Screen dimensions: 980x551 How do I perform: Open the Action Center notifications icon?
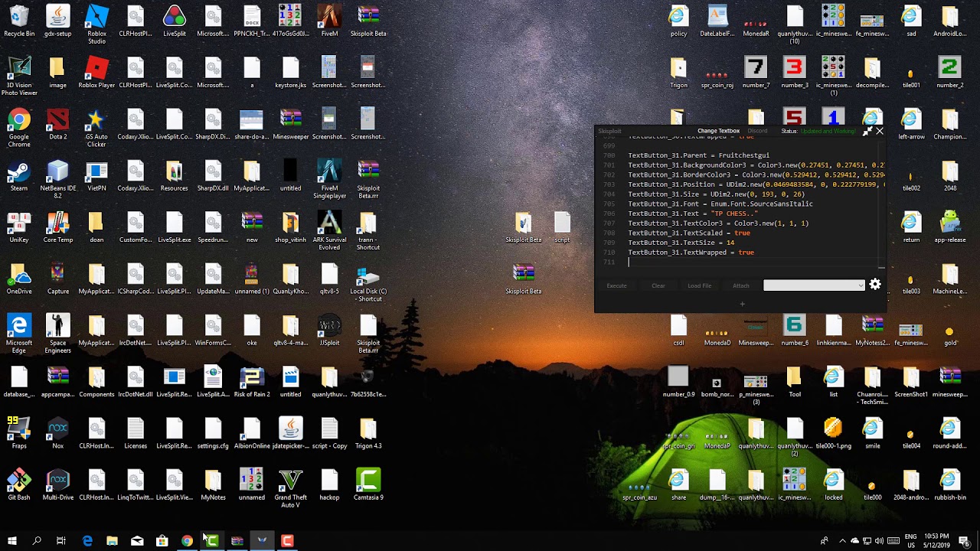(x=965, y=541)
